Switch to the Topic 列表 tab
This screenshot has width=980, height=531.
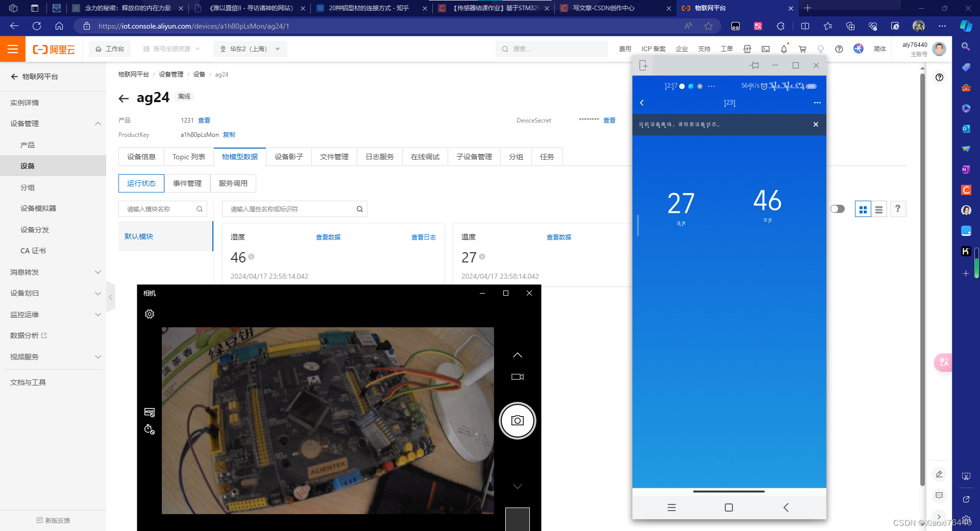188,157
